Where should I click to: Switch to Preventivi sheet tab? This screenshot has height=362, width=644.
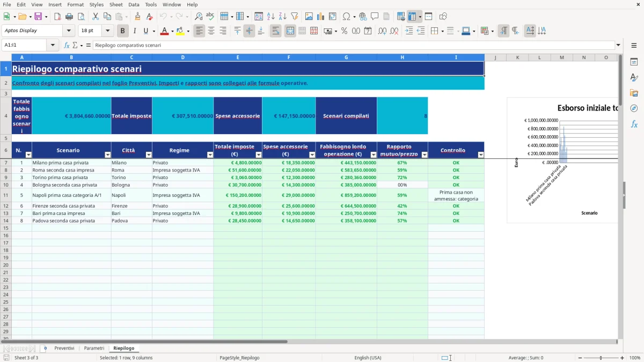tap(64, 348)
